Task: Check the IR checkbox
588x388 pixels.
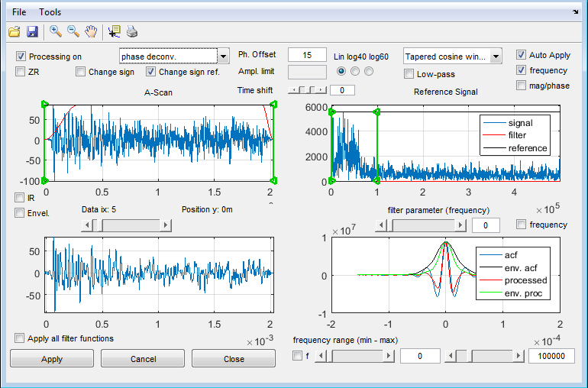Action: coord(19,197)
